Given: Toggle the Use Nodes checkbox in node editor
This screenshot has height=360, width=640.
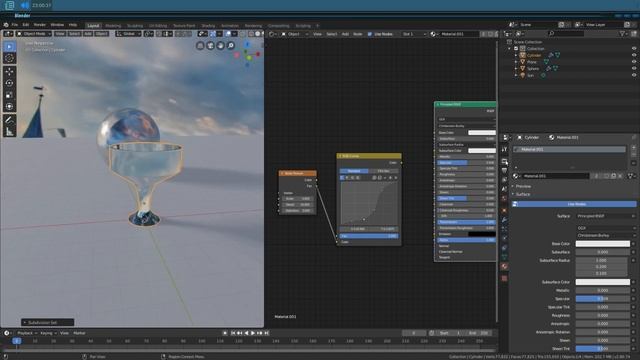Looking at the screenshot, I should (x=370, y=34).
